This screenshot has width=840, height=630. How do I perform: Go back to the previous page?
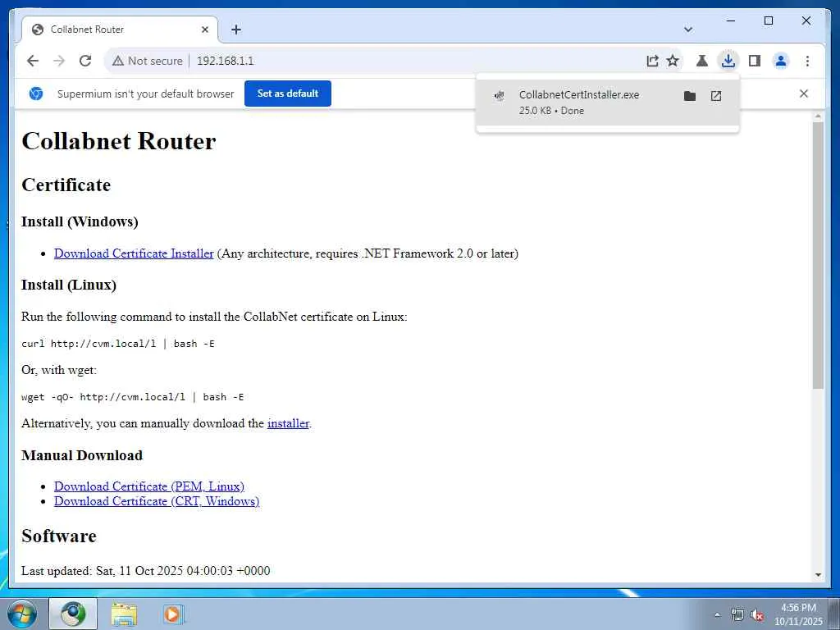coord(33,61)
